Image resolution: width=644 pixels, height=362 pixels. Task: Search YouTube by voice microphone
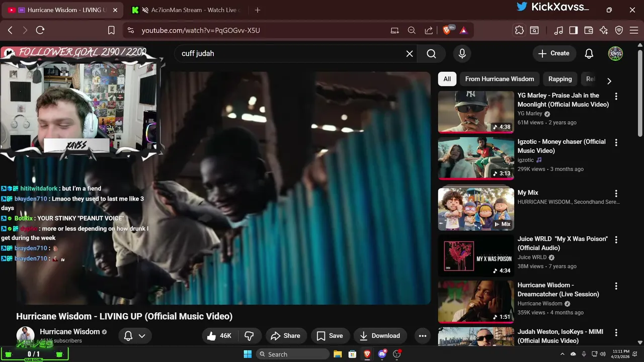point(462,53)
